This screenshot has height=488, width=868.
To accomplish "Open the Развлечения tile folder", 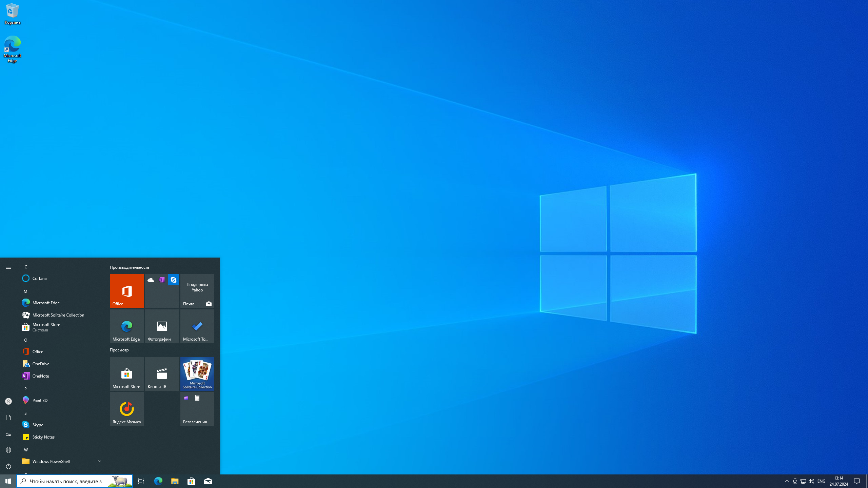I will (197, 409).
